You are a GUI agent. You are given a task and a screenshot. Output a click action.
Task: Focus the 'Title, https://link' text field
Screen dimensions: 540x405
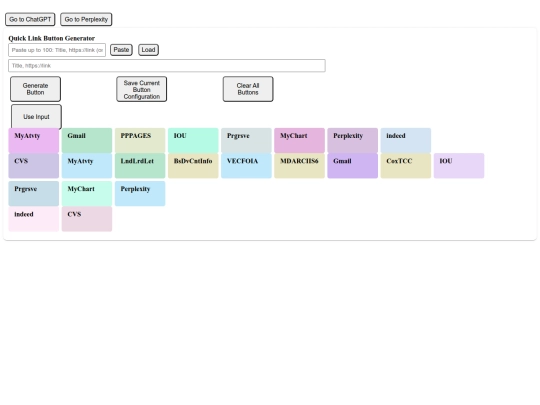coord(167,65)
